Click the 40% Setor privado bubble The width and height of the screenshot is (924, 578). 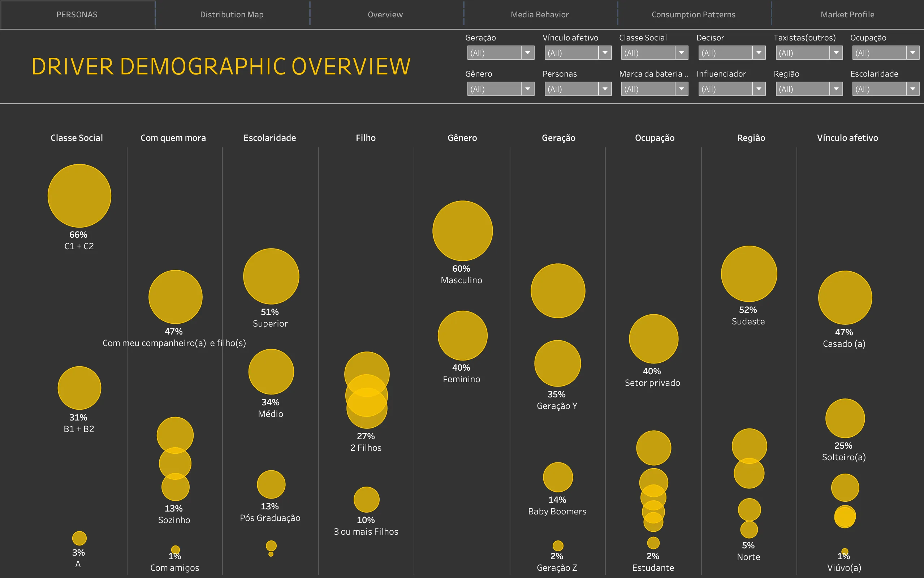(x=653, y=339)
